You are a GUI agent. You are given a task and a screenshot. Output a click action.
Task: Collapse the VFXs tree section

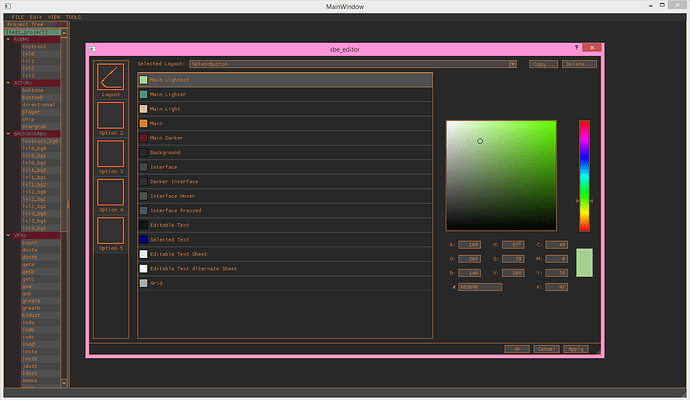tap(8, 235)
